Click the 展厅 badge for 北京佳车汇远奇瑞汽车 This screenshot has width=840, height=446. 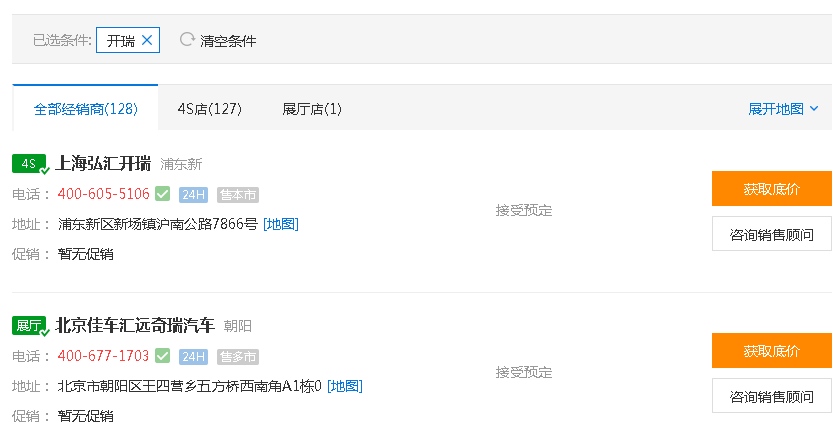[29, 326]
